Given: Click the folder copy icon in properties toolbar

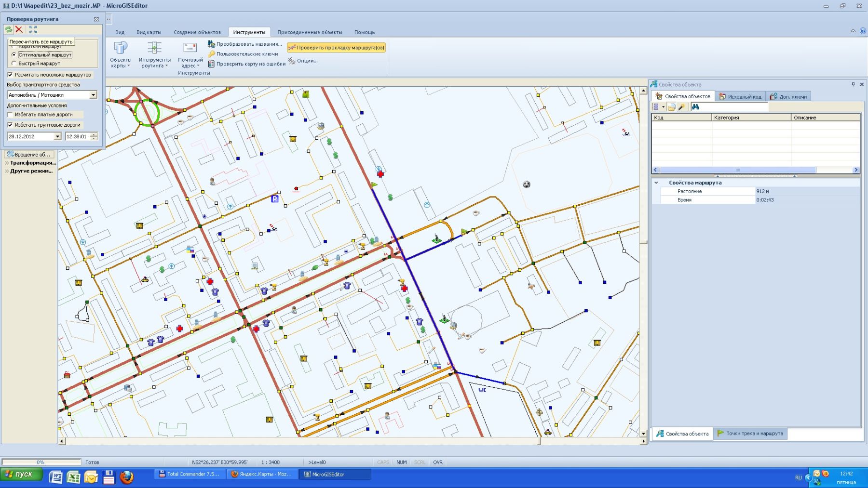Looking at the screenshot, I should (672, 107).
